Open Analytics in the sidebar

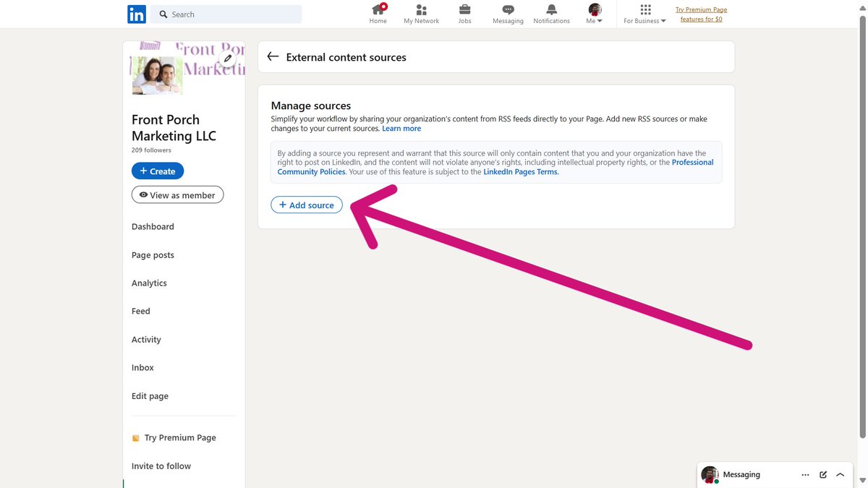point(149,283)
